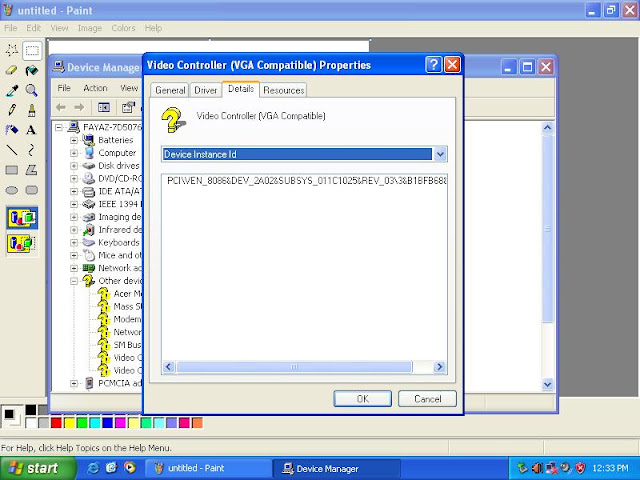
Task: Click the console tree toggle toolbar icon
Action: pos(104,107)
